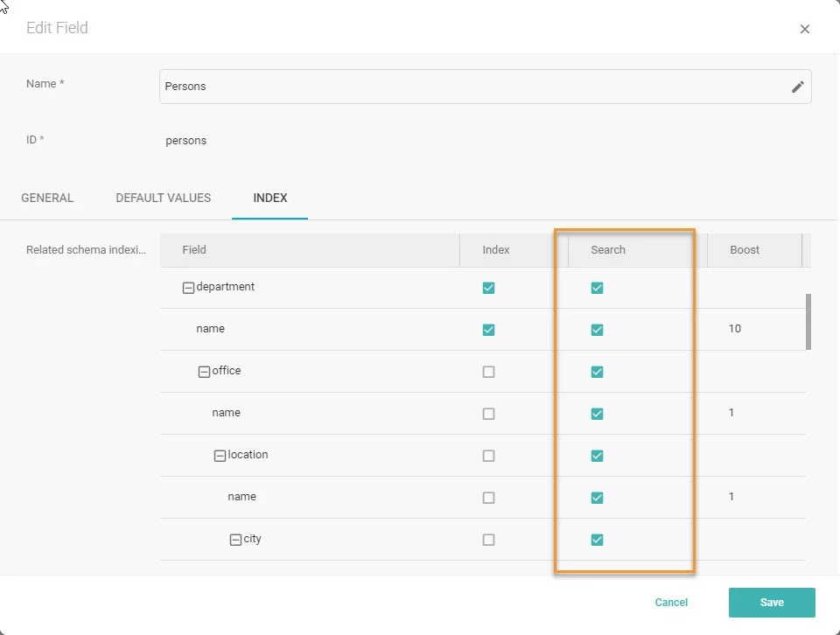The image size is (840, 635).
Task: Enable Index checkbox for city row
Action: (488, 540)
